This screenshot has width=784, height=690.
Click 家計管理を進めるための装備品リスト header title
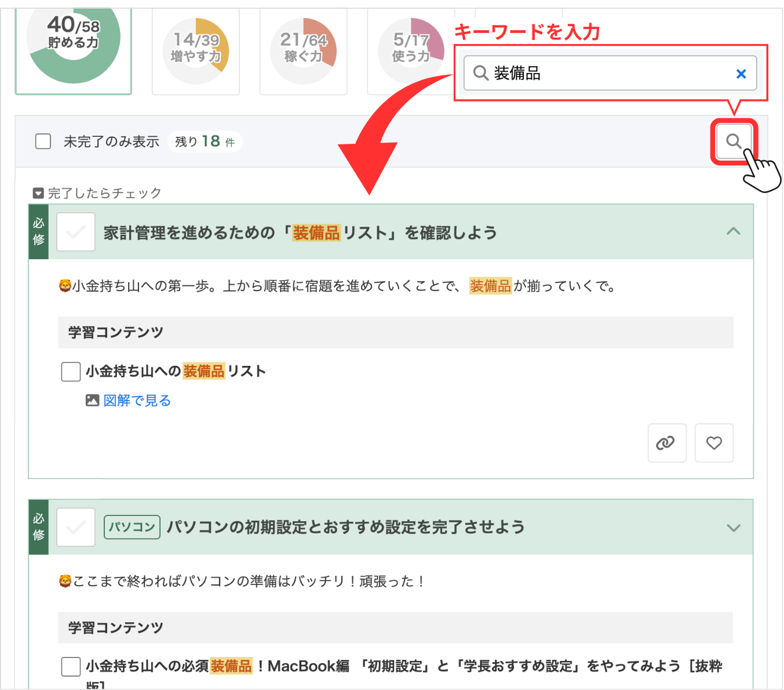pos(300,233)
